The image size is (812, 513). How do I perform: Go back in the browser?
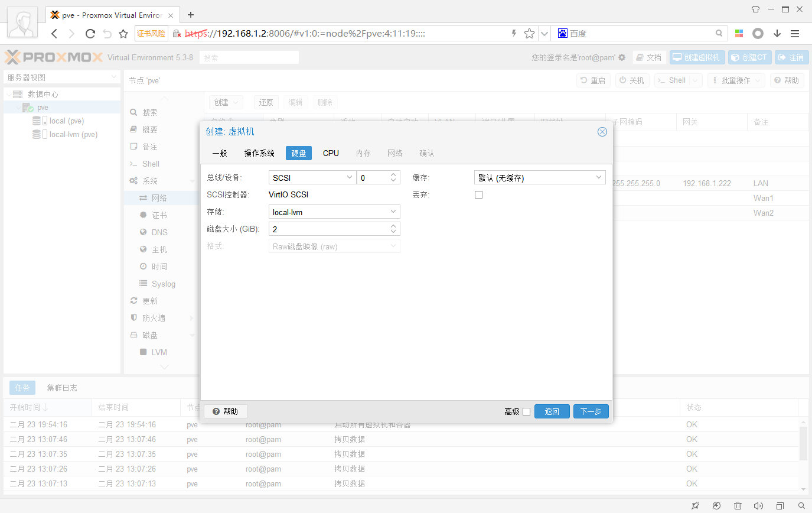[54, 34]
